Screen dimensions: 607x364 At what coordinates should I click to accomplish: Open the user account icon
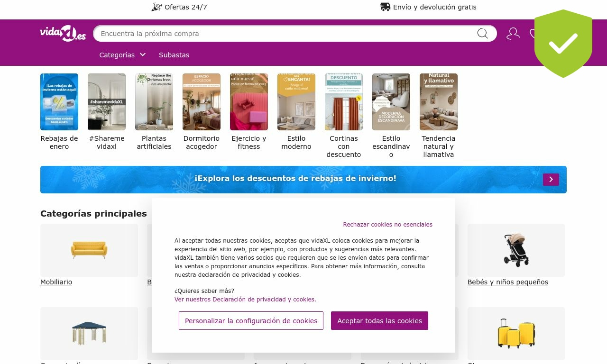coord(513,34)
